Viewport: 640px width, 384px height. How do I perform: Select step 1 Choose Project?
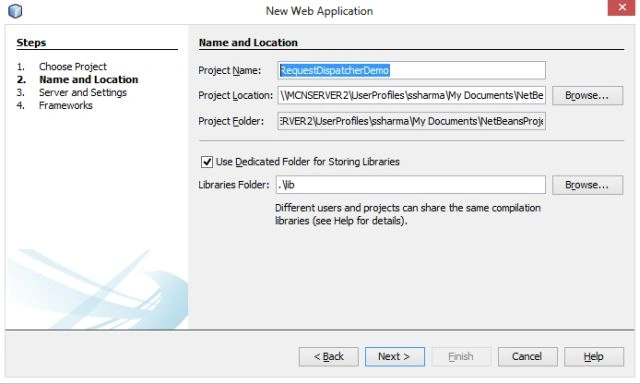pos(73,67)
